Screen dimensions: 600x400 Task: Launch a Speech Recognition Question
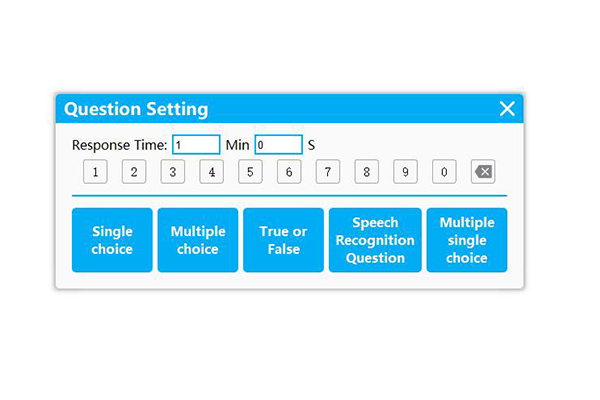(375, 240)
